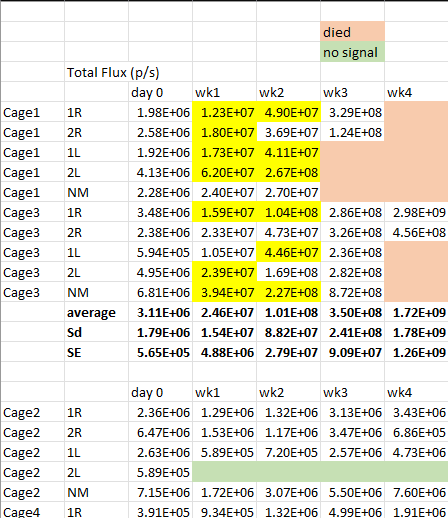Screen dimensions: 448x518
Task: Click the average value 1.72E+09
Action: pos(416,312)
